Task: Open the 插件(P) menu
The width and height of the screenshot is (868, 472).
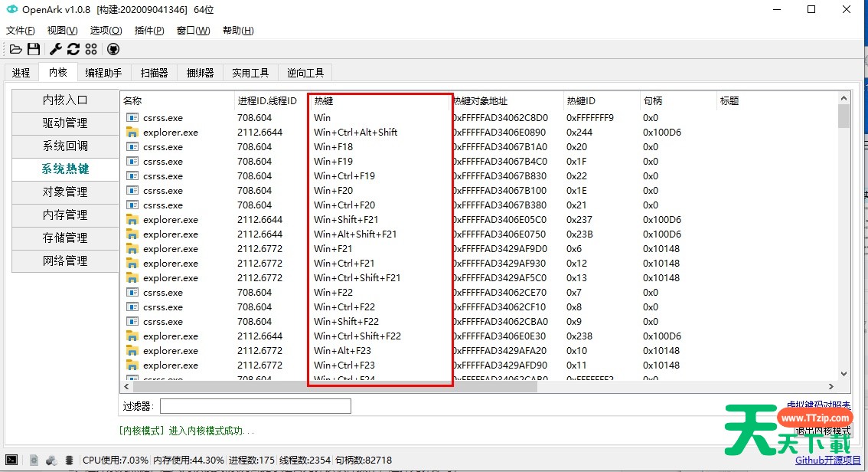Action: (x=148, y=31)
